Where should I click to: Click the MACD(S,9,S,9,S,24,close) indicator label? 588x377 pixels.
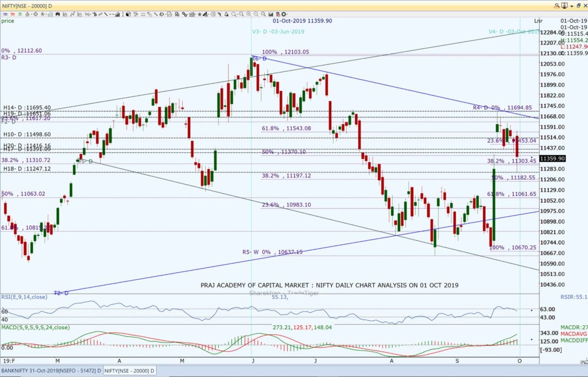coord(35,328)
